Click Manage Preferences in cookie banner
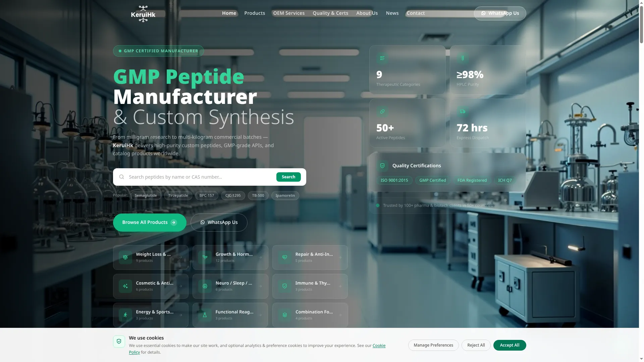644x362 pixels. [x=433, y=345]
